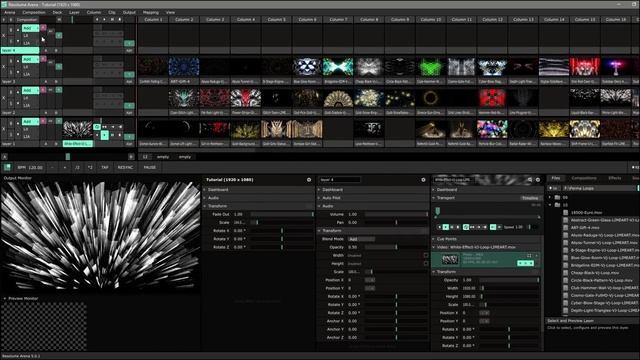
Task: Assign Layer 4 to crossfader A
Action: tap(46, 51)
